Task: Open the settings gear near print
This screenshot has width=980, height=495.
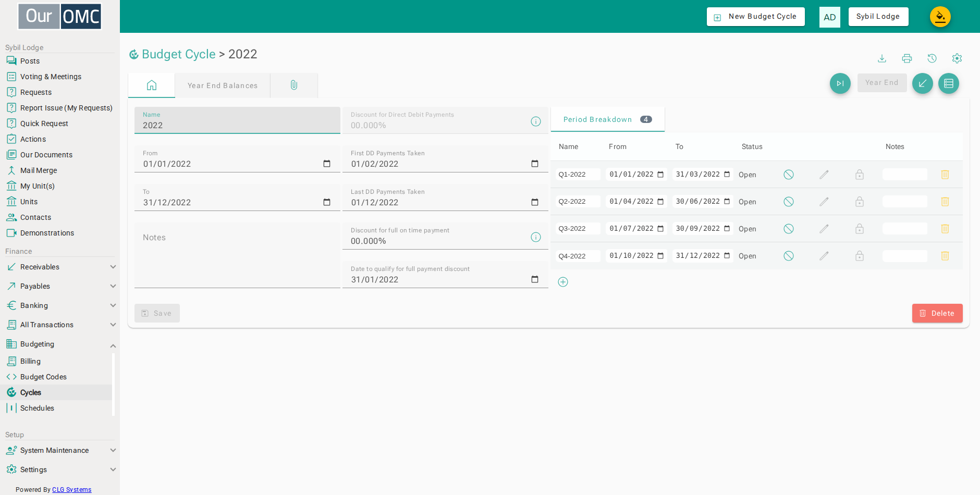Action: (957, 58)
